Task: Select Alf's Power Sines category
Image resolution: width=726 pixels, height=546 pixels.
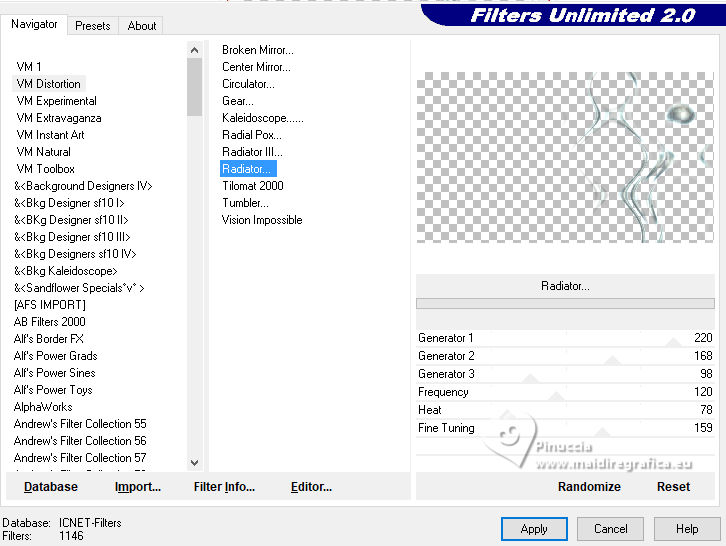Action: 55,373
